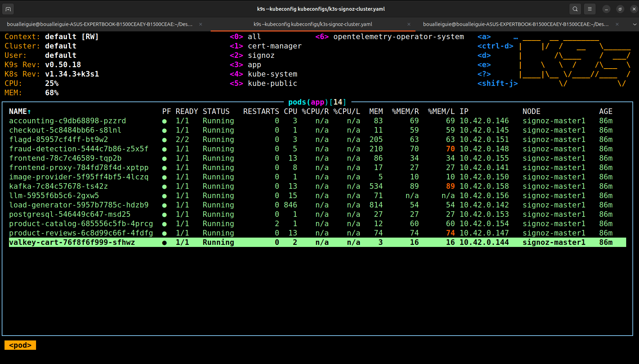The width and height of the screenshot is (639, 364).
Task: Select the frontend-proxy-784fd78f4d-xptpp pod
Action: pyautogui.click(x=317, y=168)
